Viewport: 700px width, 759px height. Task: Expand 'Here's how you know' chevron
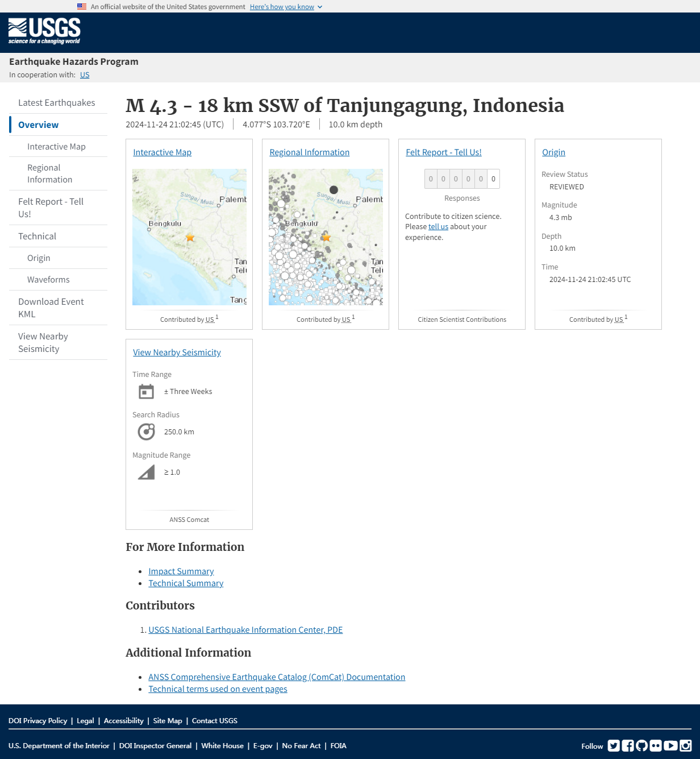[x=320, y=7]
